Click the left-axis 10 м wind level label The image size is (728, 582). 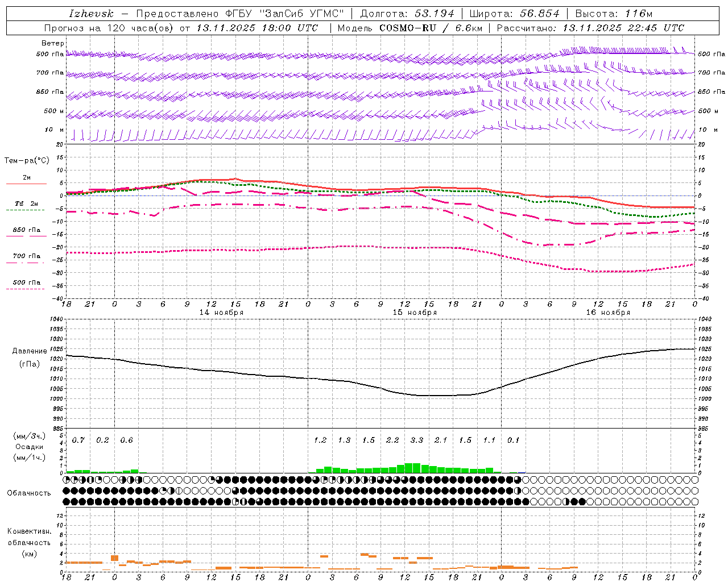point(55,130)
